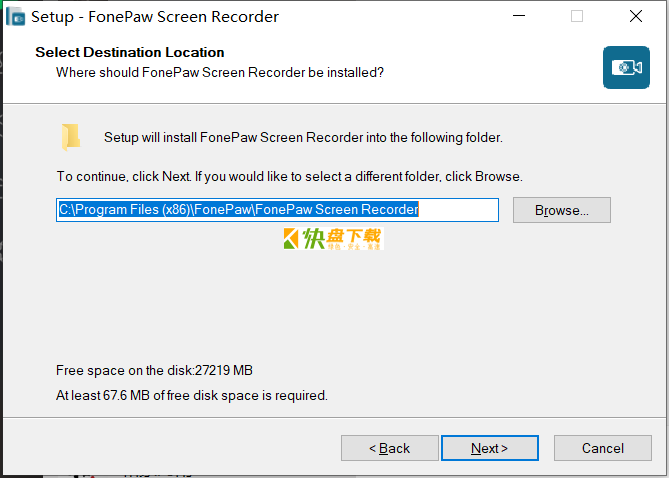Click the setup installer icon in title bar
This screenshot has width=669, height=478.
(x=16, y=17)
